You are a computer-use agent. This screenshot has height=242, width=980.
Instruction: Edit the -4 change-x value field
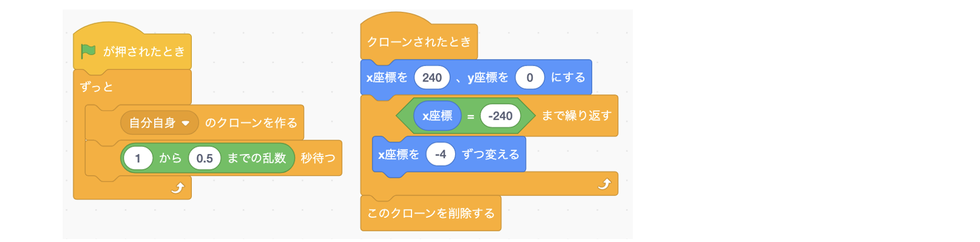coord(440,154)
